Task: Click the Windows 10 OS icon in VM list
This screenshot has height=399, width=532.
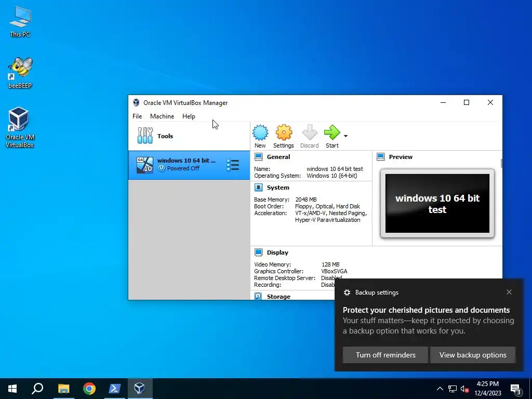Action: (144, 165)
